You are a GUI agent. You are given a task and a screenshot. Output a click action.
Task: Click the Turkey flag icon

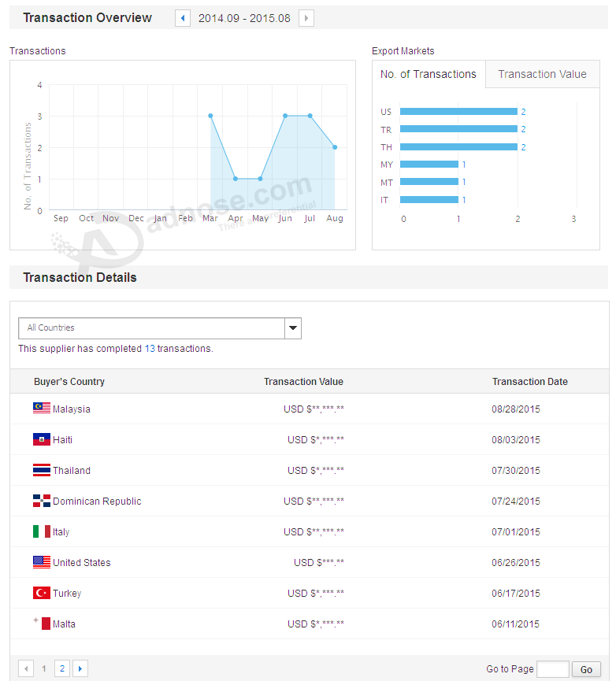(x=42, y=593)
